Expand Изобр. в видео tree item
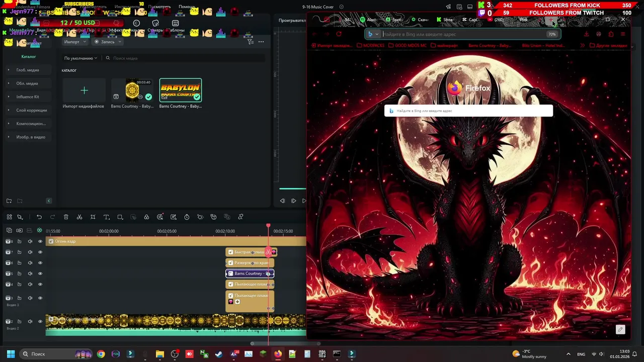The width and height of the screenshot is (644, 362). pyautogui.click(x=9, y=137)
